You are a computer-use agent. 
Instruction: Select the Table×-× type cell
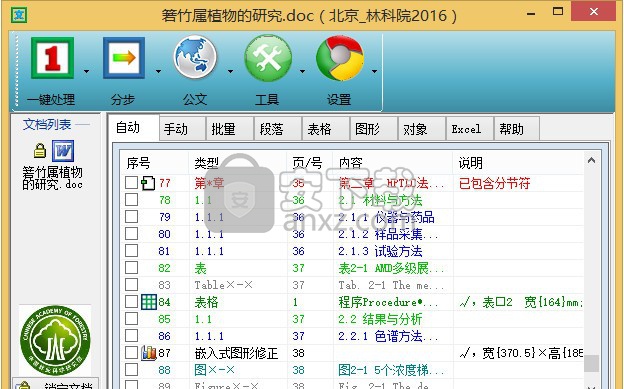coord(224,285)
